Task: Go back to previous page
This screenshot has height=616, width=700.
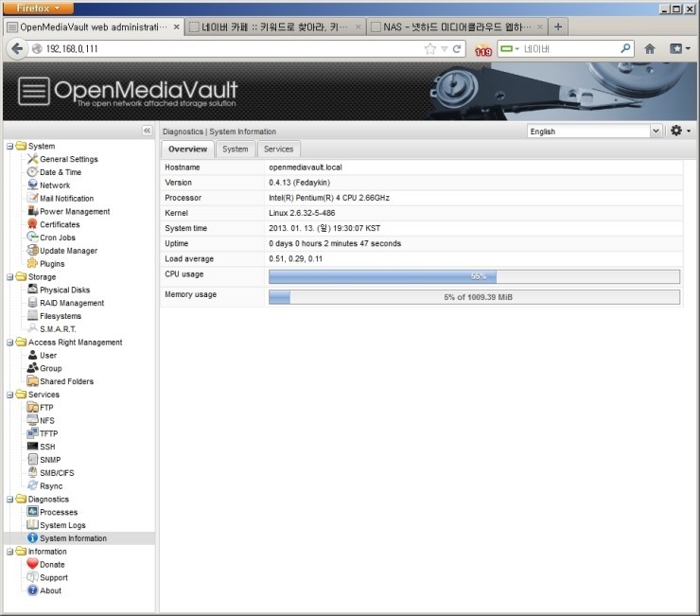Action: click(x=17, y=48)
